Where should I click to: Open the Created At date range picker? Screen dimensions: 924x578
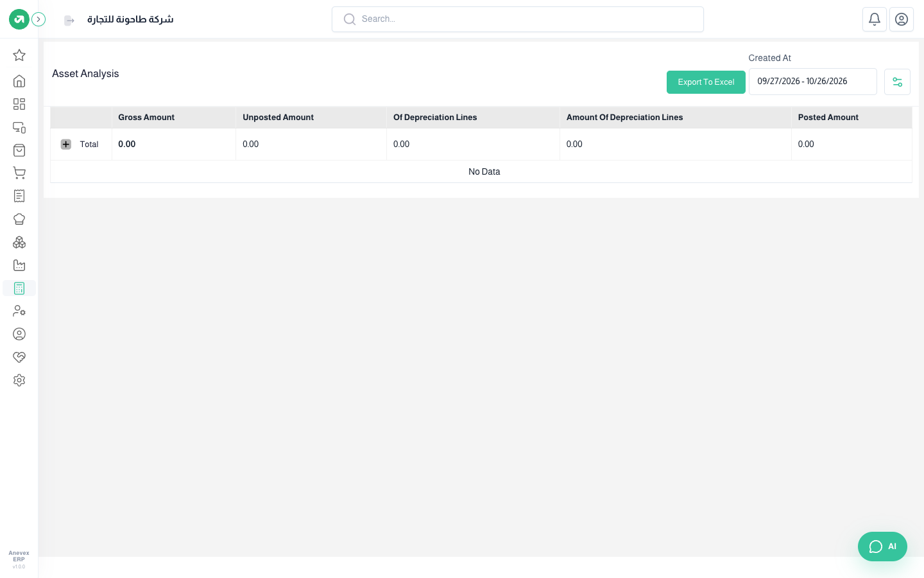pos(813,82)
